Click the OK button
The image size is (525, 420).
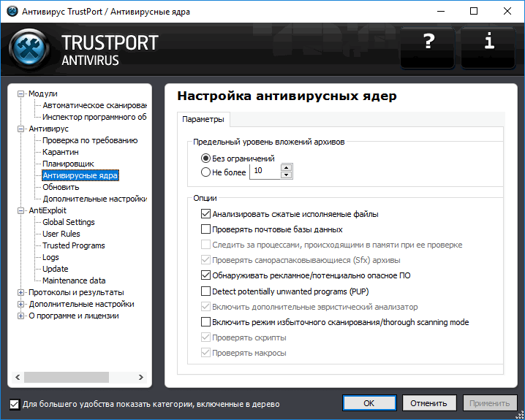coord(369,403)
